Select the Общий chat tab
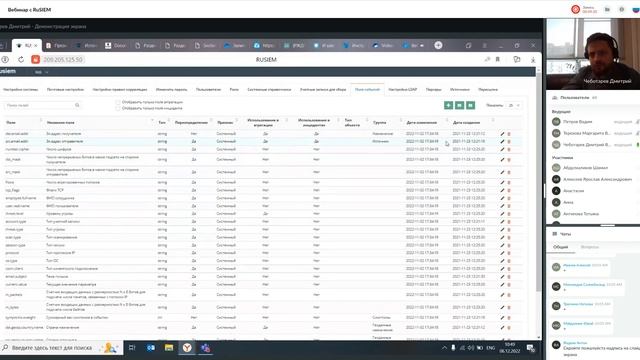Image resolution: width=640 pixels, height=360 pixels. click(560, 247)
